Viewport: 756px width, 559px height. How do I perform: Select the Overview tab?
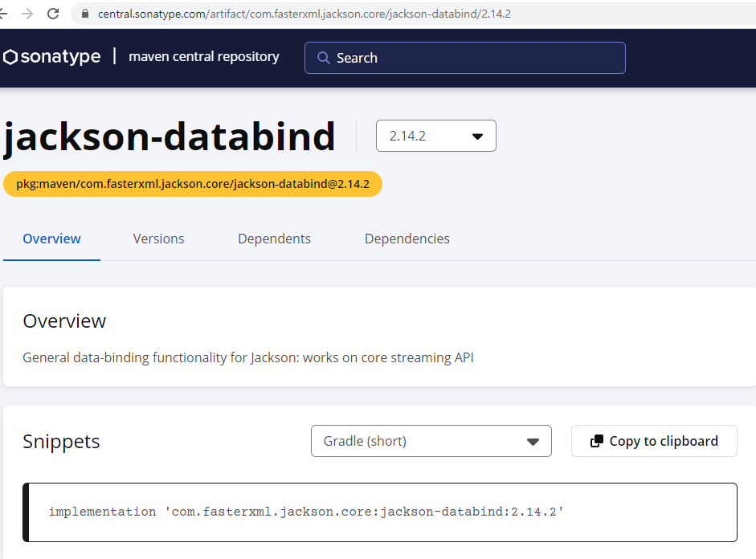coord(51,239)
